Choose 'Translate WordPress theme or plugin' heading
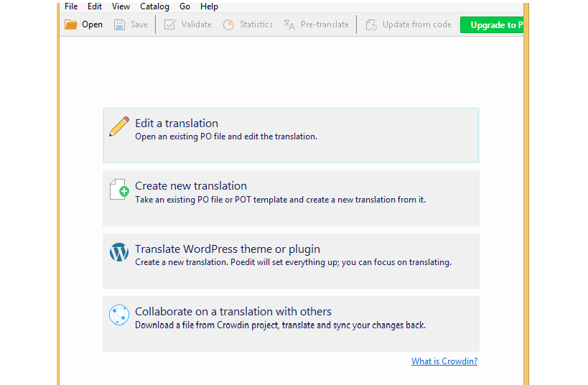The height and width of the screenshot is (385, 588). click(228, 249)
